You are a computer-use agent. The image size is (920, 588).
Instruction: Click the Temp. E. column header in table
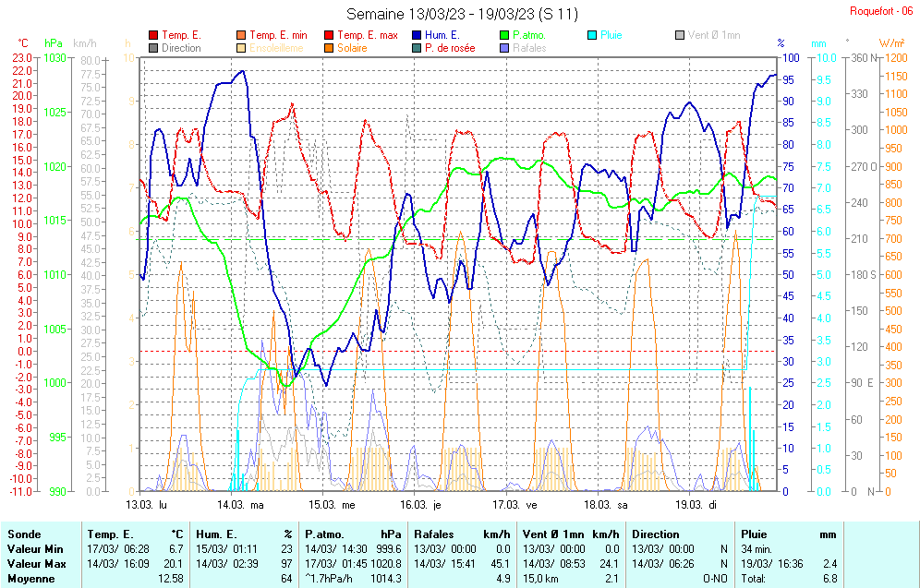(110, 534)
